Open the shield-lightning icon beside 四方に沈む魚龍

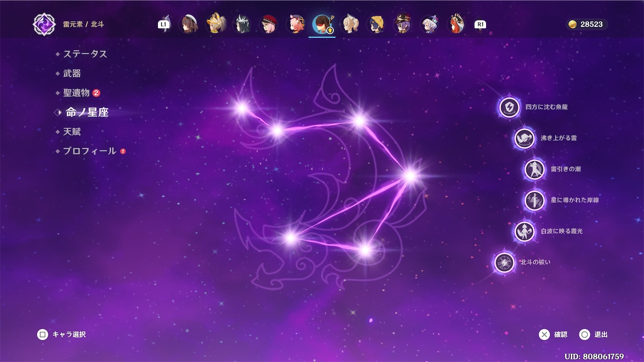tap(509, 107)
